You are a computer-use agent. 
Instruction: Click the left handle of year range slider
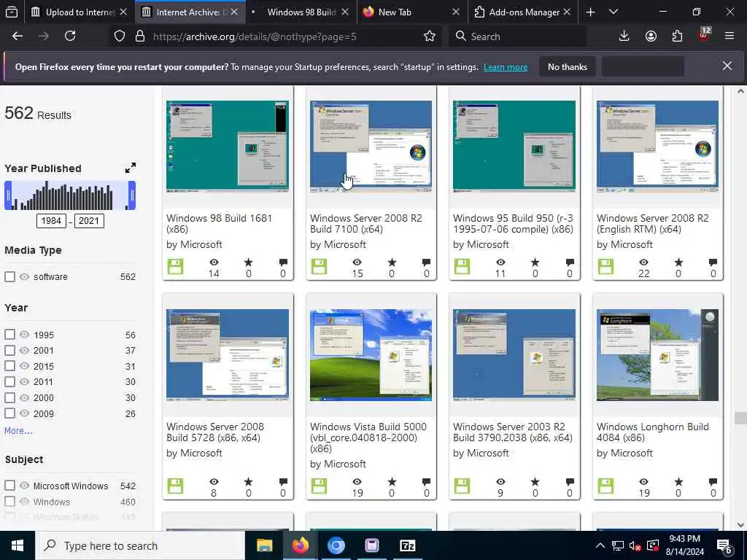tap(7, 195)
